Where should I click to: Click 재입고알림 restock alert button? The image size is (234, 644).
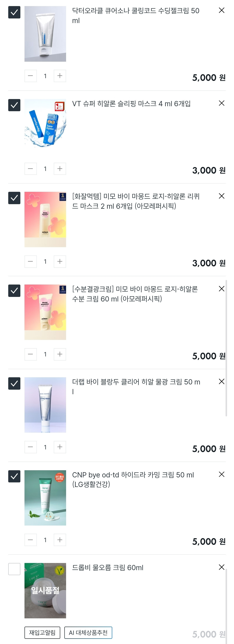point(42,632)
